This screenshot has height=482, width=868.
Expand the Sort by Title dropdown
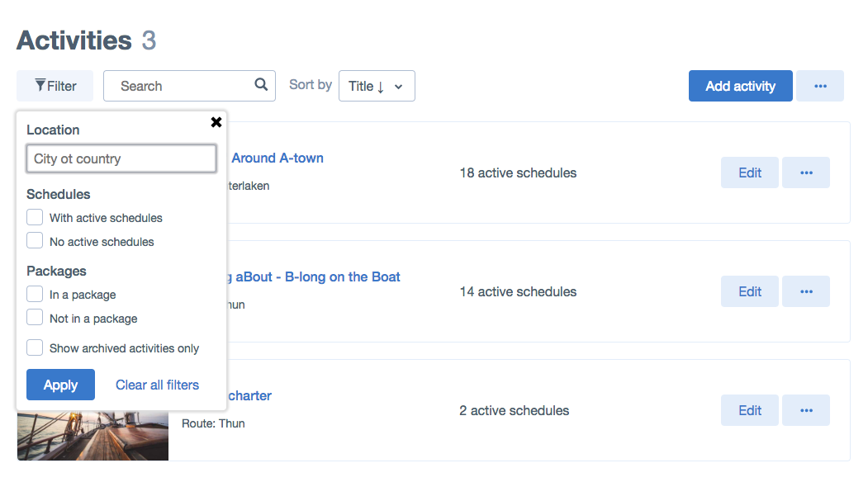pos(377,86)
